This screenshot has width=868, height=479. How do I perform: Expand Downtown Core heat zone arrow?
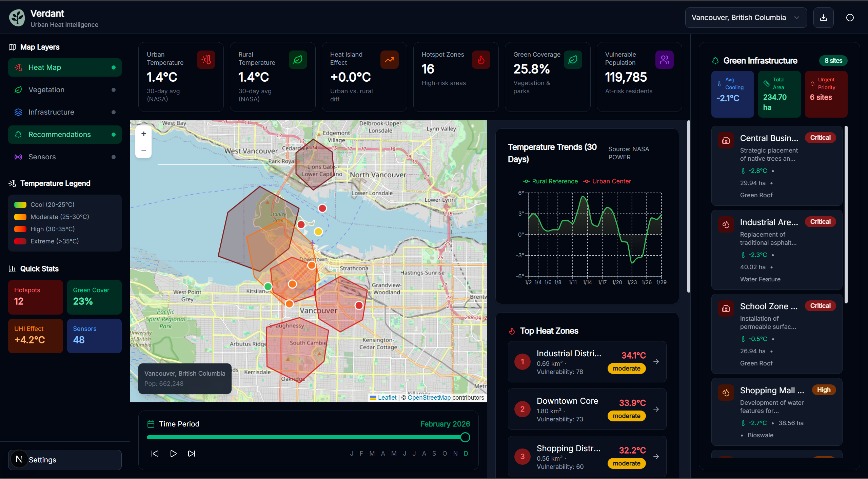(656, 409)
